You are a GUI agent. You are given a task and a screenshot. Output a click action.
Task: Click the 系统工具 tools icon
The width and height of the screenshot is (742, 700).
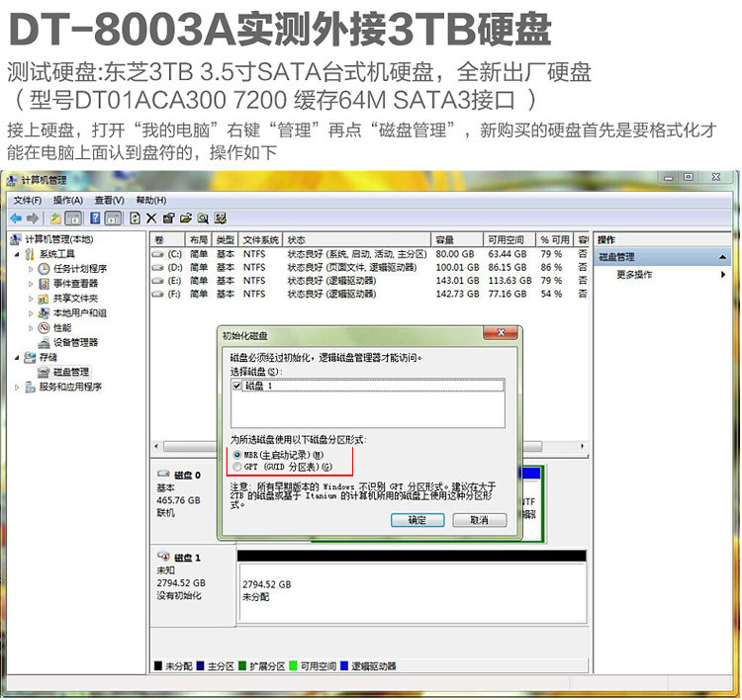click(x=30, y=254)
